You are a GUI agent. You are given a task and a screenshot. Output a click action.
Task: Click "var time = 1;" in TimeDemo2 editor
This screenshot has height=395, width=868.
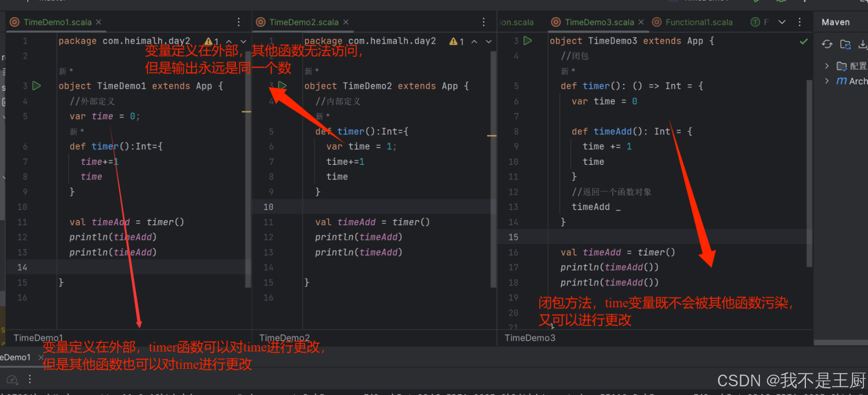[x=362, y=146]
